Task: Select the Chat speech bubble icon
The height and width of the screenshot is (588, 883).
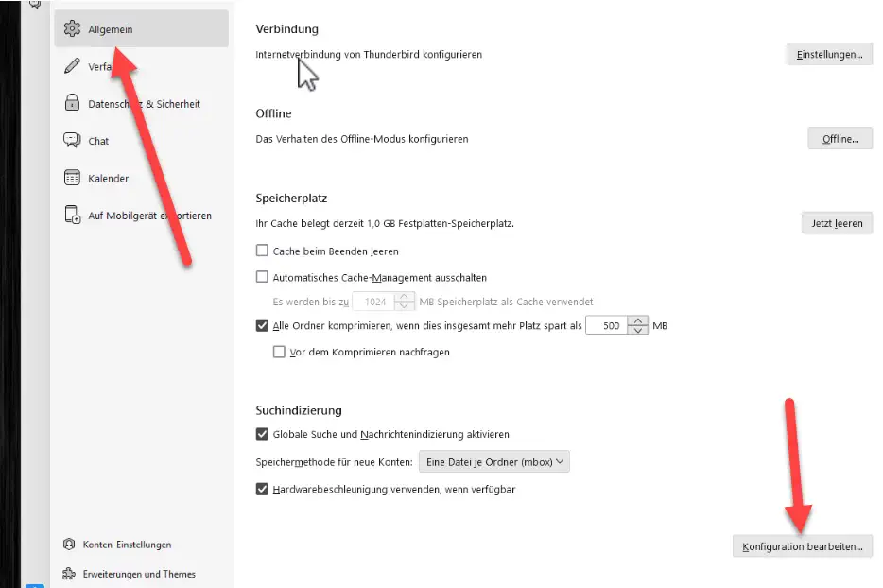Action: [x=72, y=140]
